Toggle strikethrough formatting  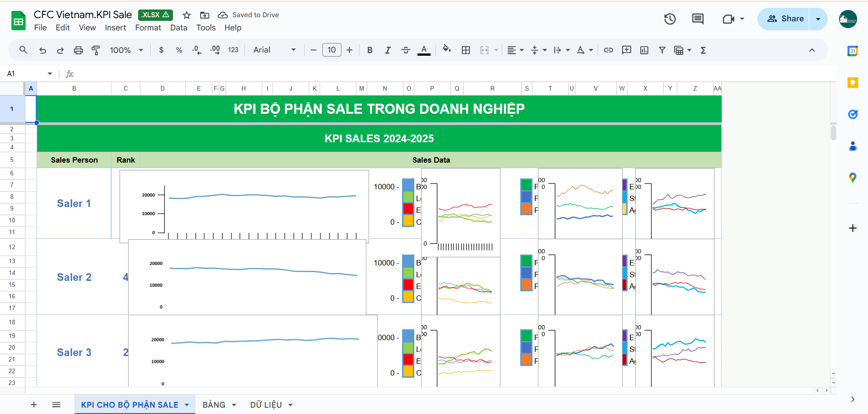pyautogui.click(x=406, y=50)
